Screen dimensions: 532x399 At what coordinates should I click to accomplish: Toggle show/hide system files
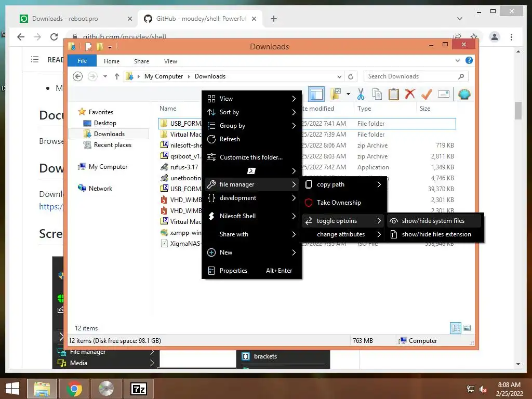[434, 221]
